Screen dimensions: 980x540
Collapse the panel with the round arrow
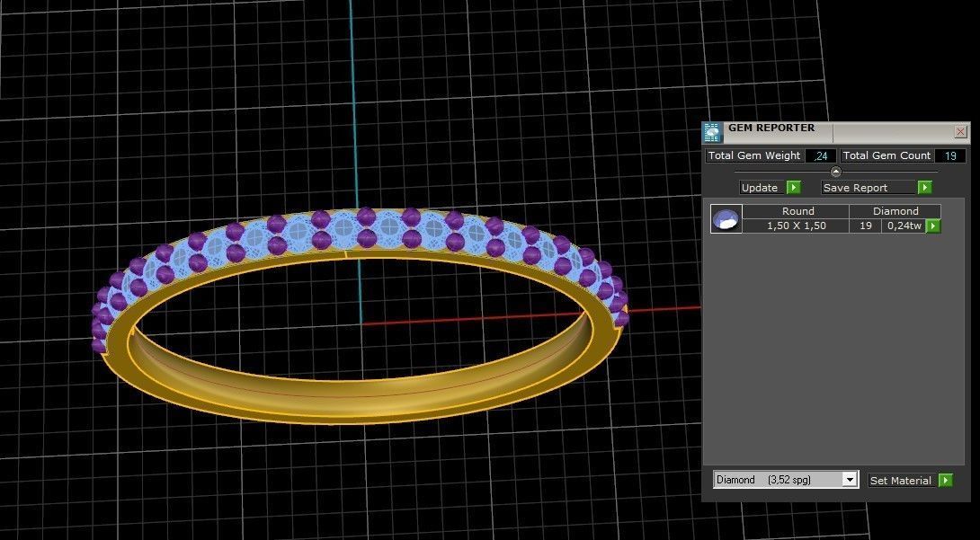835,172
